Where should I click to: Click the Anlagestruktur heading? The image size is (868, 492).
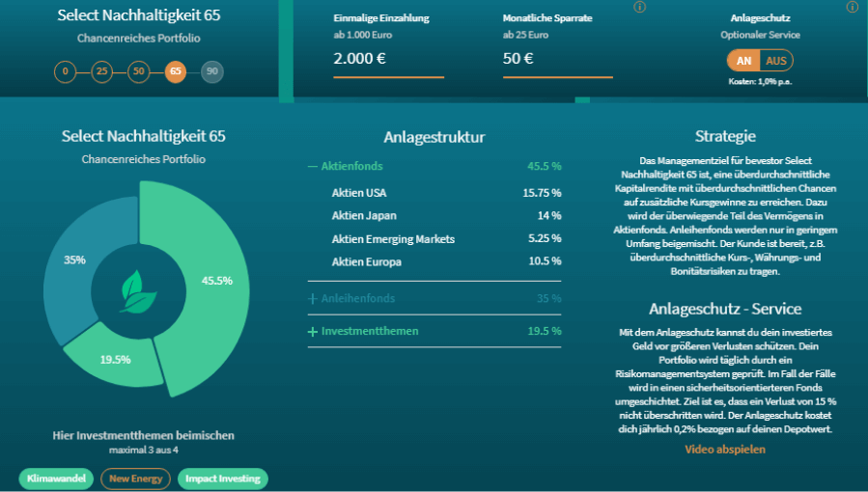point(434,137)
